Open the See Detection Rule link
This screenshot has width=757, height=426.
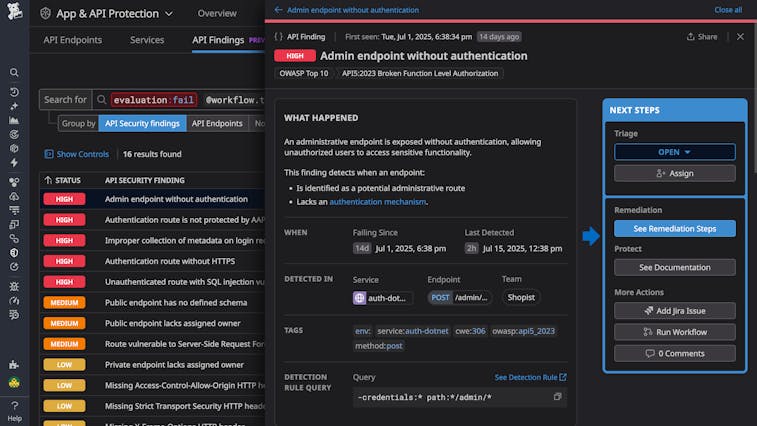pyautogui.click(x=530, y=377)
